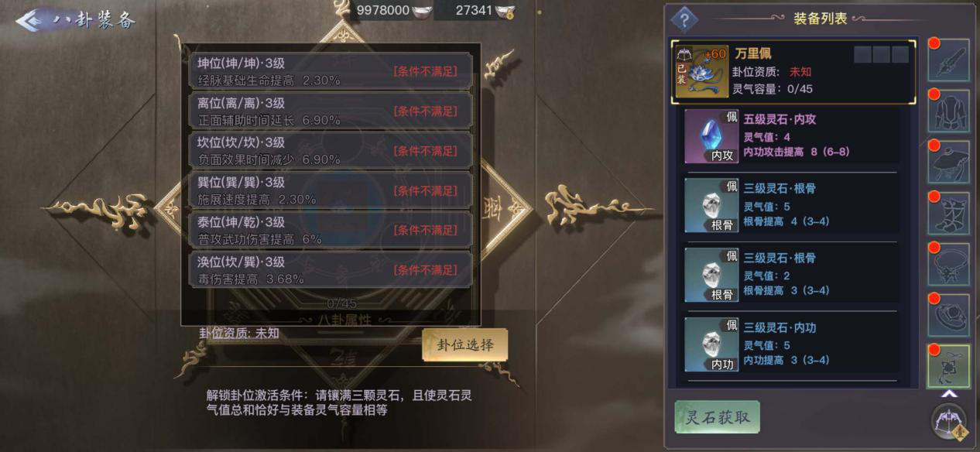Open the bow icon at bottom right
The width and height of the screenshot is (980, 452).
(950, 422)
